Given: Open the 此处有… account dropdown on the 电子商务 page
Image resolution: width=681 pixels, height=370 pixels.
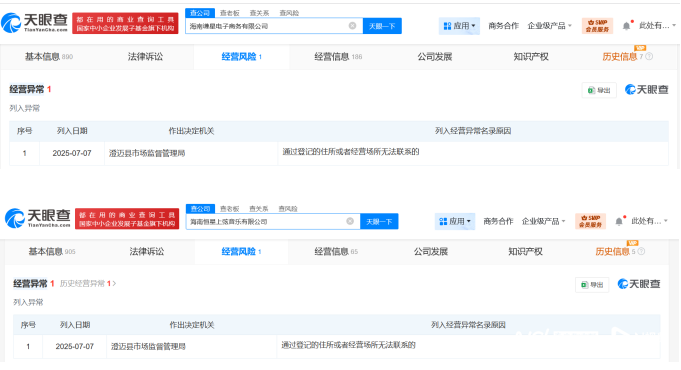Looking at the screenshot, I should pos(658,26).
